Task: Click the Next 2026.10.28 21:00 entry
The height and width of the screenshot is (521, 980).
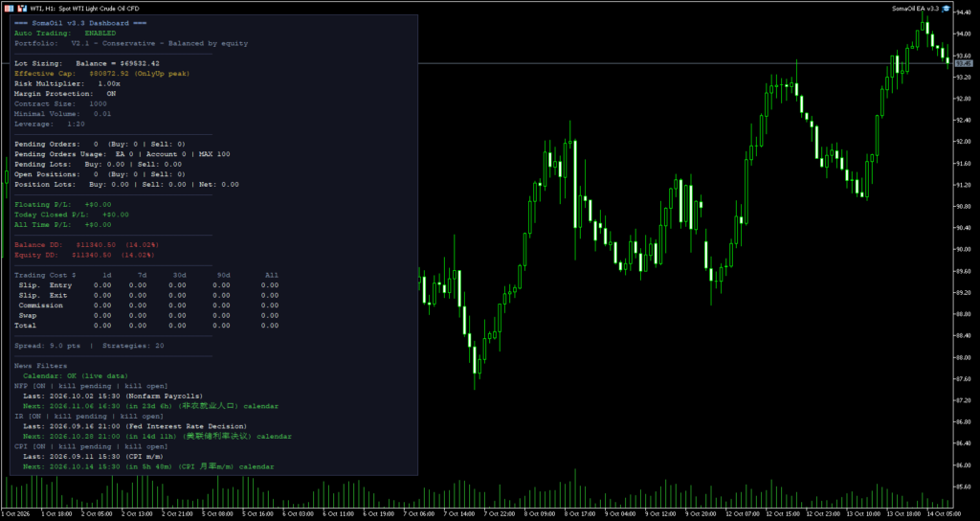Action: (x=158, y=437)
